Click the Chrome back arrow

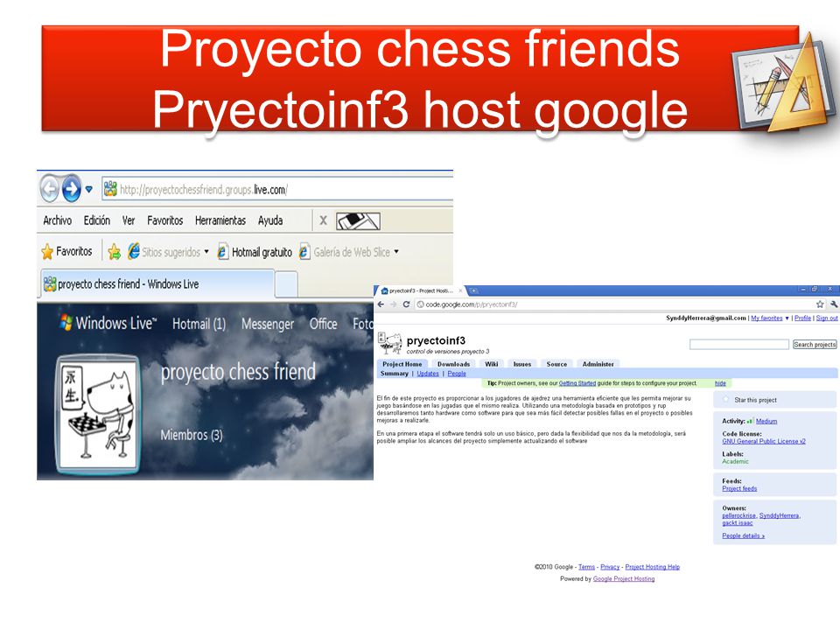point(381,304)
